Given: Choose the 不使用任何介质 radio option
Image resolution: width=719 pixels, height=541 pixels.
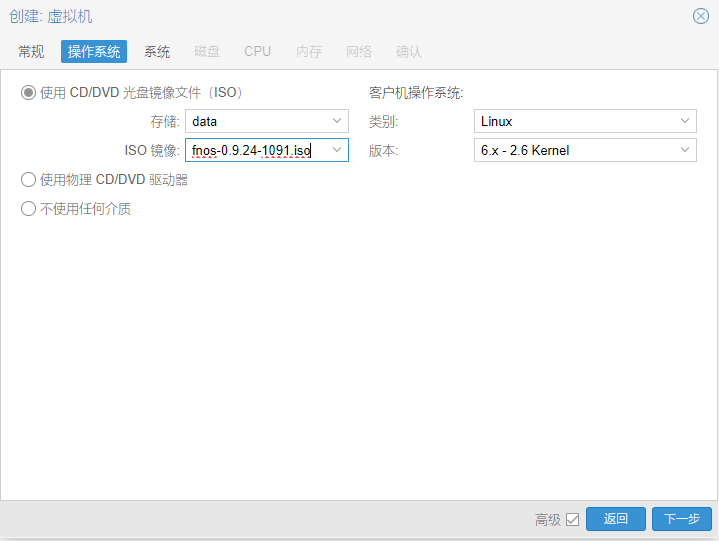Looking at the screenshot, I should click(x=28, y=209).
